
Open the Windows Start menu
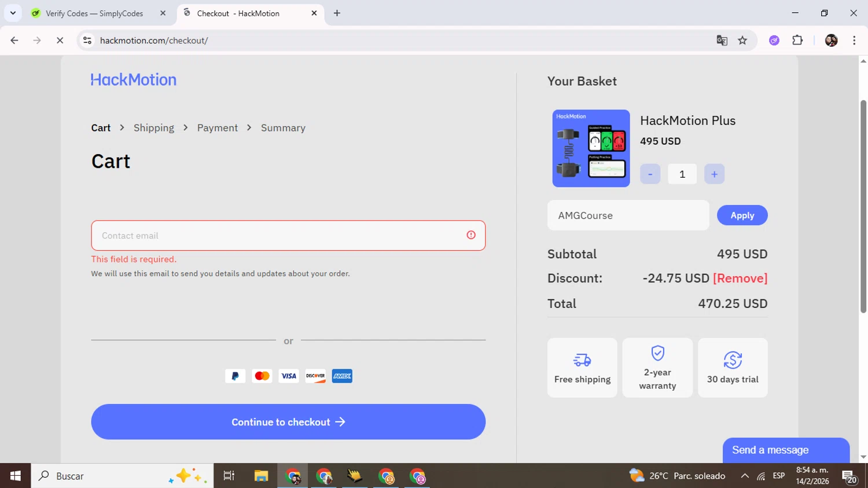15,476
